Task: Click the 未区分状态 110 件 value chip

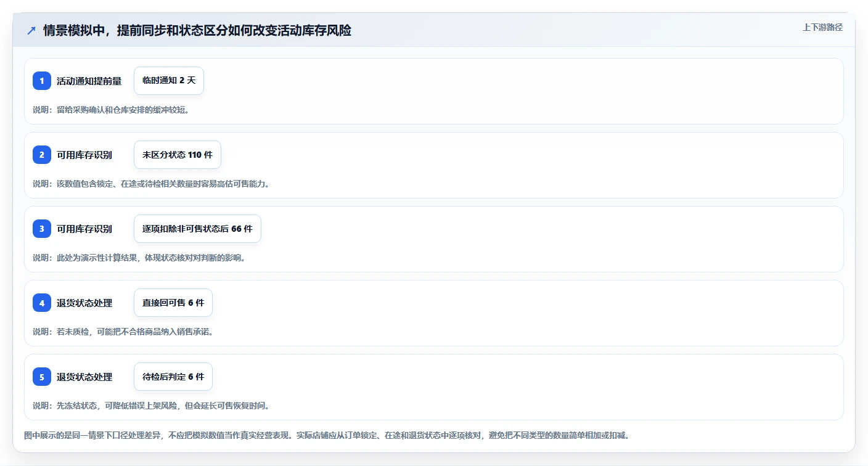Action: [178, 155]
